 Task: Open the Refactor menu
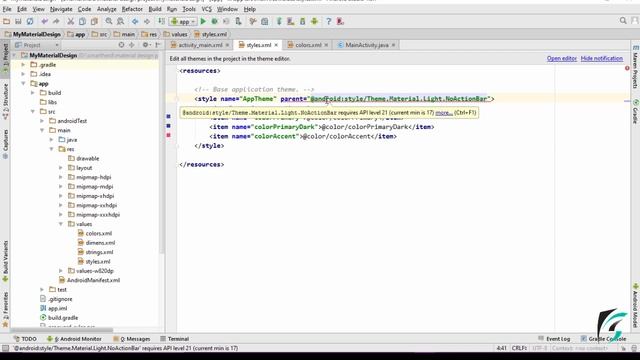pyautogui.click(x=132, y=9)
